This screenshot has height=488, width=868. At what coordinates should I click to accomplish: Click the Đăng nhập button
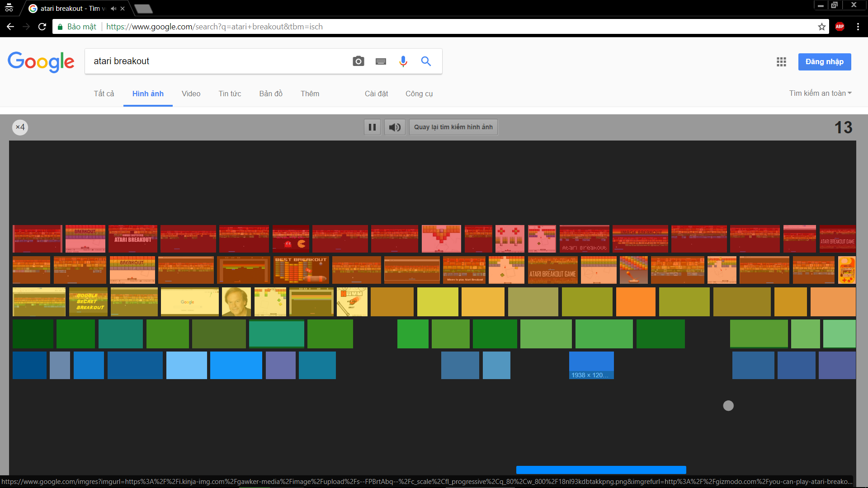click(824, 62)
